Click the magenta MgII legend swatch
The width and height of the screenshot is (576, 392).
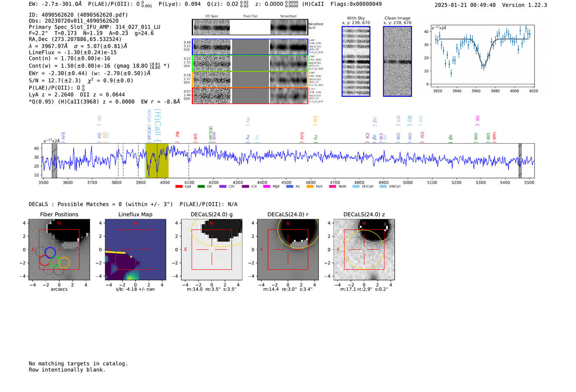(267, 186)
